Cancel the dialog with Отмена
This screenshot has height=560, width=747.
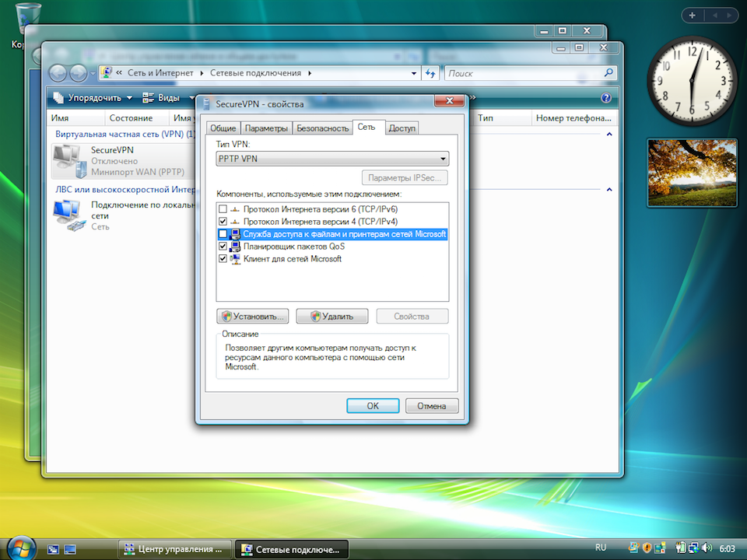point(432,406)
